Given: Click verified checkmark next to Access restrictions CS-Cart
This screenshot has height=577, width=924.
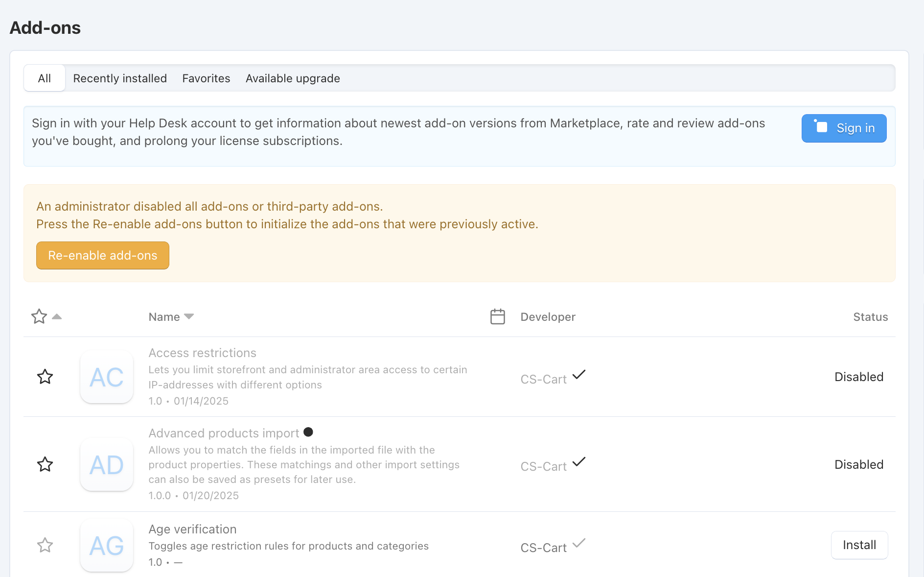Looking at the screenshot, I should point(579,375).
